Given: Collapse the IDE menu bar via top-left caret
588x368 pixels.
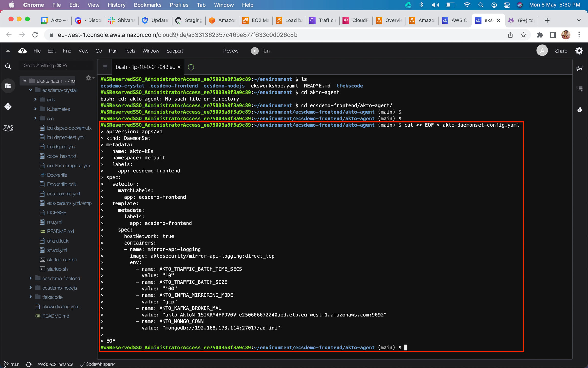Looking at the screenshot, I should tap(8, 51).
